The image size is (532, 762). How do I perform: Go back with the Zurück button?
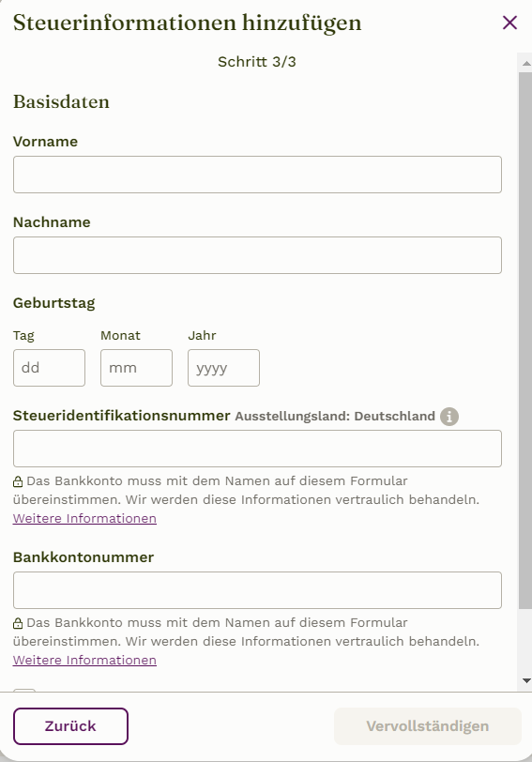point(71,726)
